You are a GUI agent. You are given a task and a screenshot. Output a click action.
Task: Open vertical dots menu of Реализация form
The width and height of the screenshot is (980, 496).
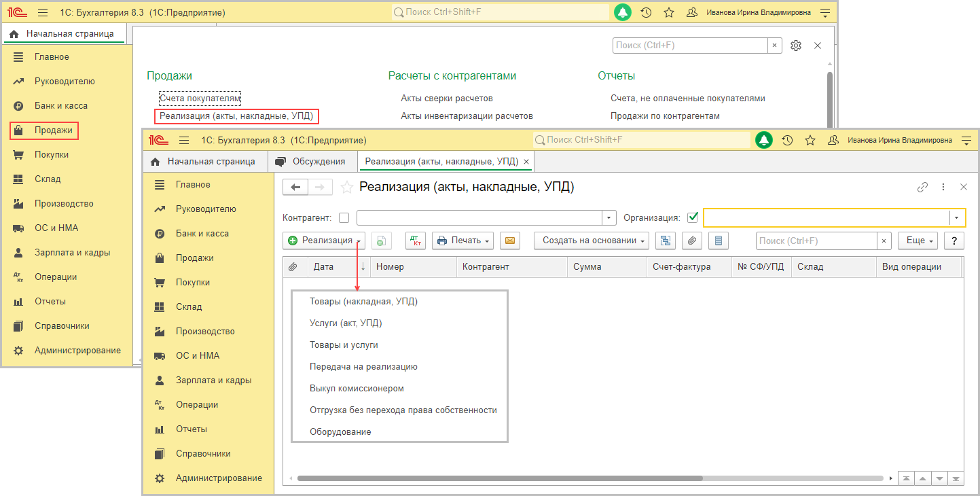(943, 187)
